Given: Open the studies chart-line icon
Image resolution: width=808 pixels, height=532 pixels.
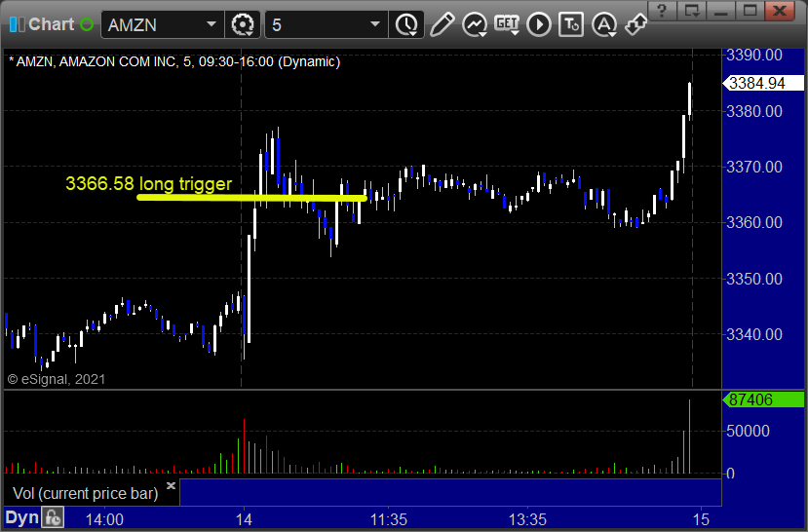Looking at the screenshot, I should coord(475,24).
